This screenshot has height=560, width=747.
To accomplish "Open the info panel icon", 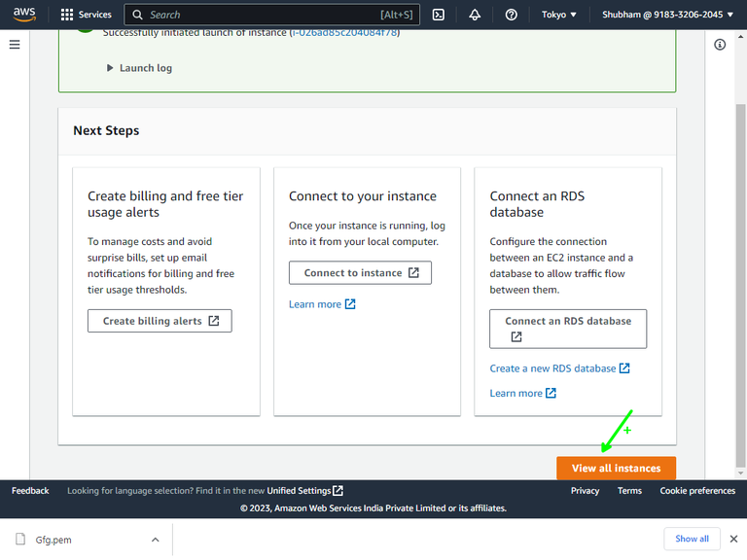I will point(720,45).
